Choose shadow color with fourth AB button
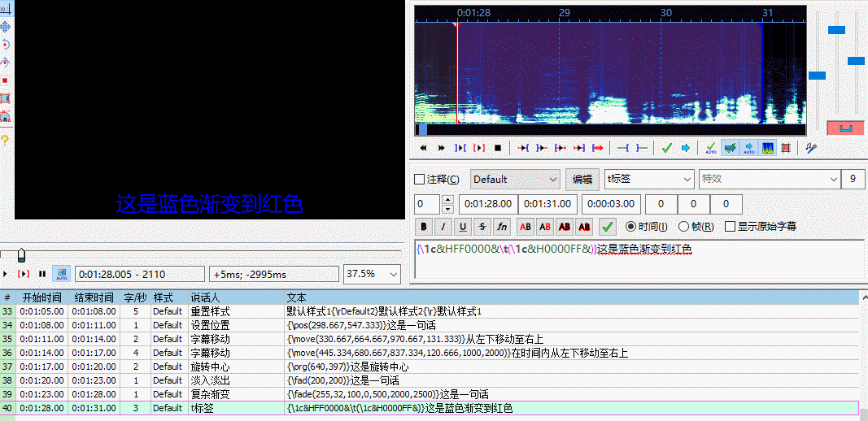 point(584,226)
